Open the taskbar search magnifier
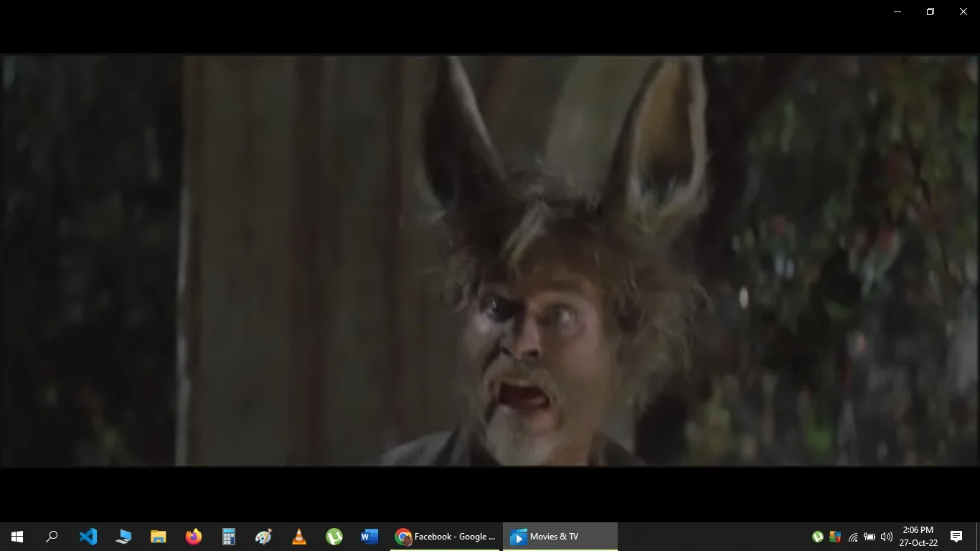980x551 pixels. tap(52, 537)
